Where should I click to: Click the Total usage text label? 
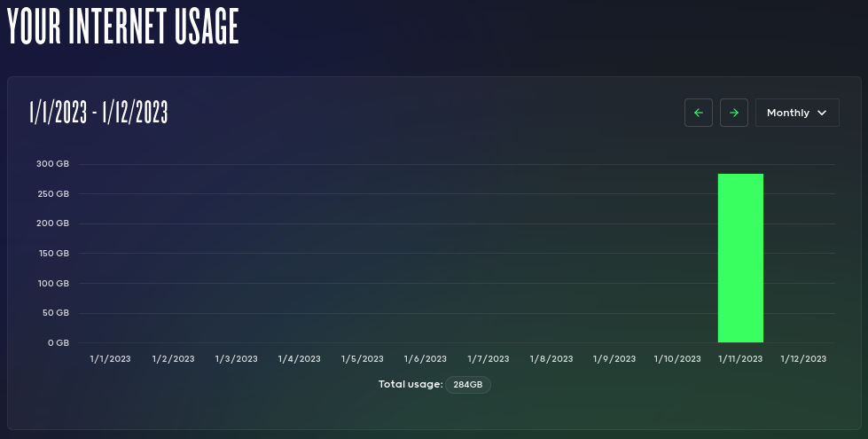pos(410,385)
